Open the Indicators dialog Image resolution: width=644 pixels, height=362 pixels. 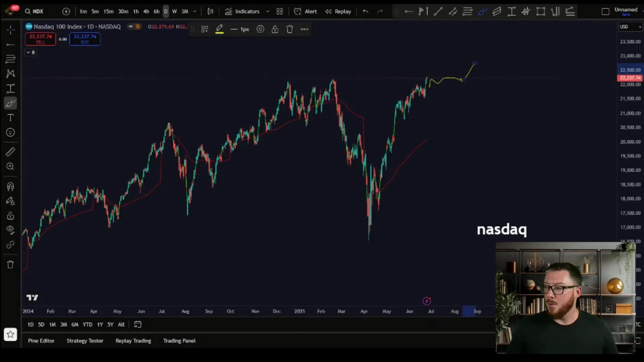(242, 11)
